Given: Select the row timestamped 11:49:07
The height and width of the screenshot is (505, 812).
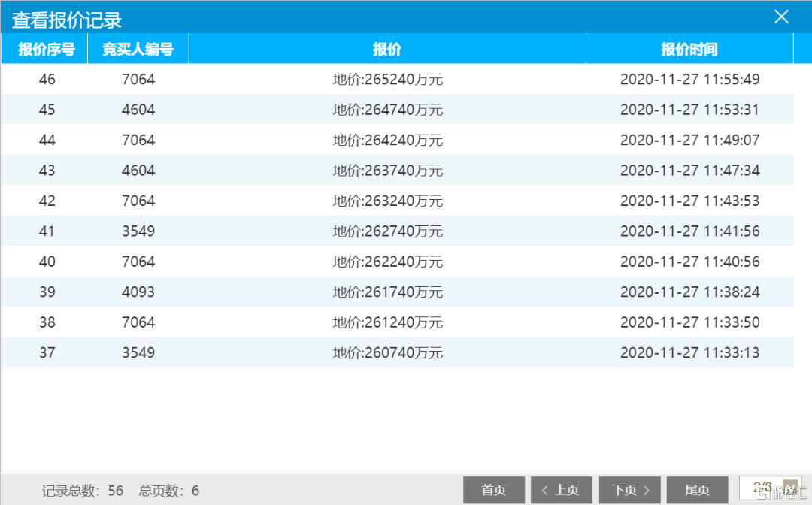Looking at the screenshot, I should click(x=689, y=140).
